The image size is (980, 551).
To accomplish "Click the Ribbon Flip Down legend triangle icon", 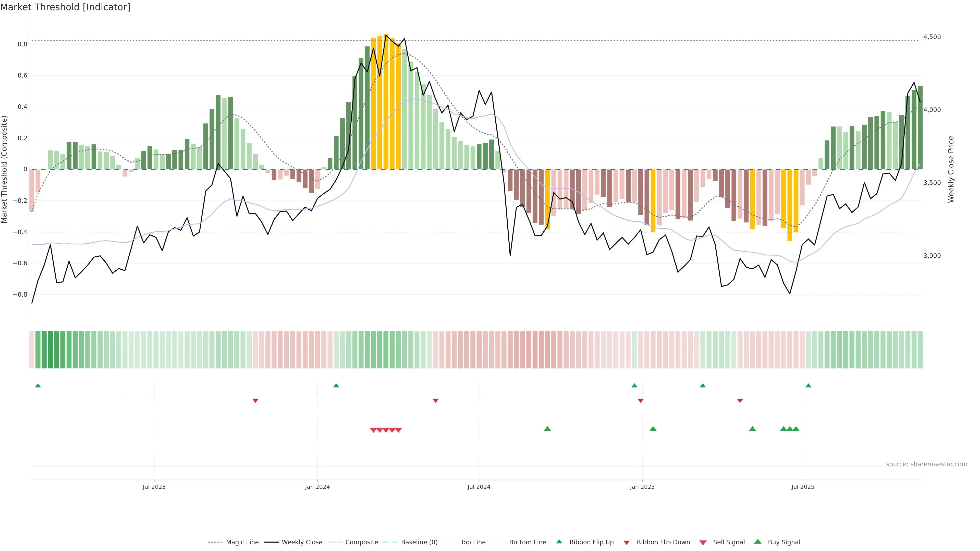I will click(x=626, y=542).
